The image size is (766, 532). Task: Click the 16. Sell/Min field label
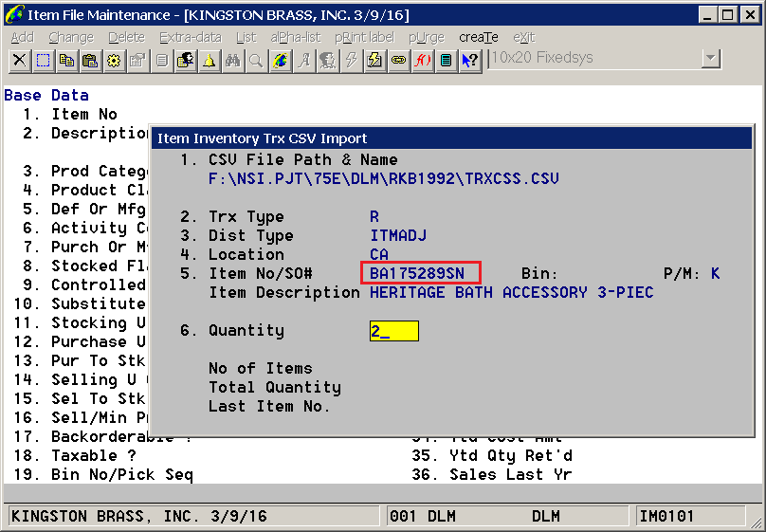coord(81,417)
